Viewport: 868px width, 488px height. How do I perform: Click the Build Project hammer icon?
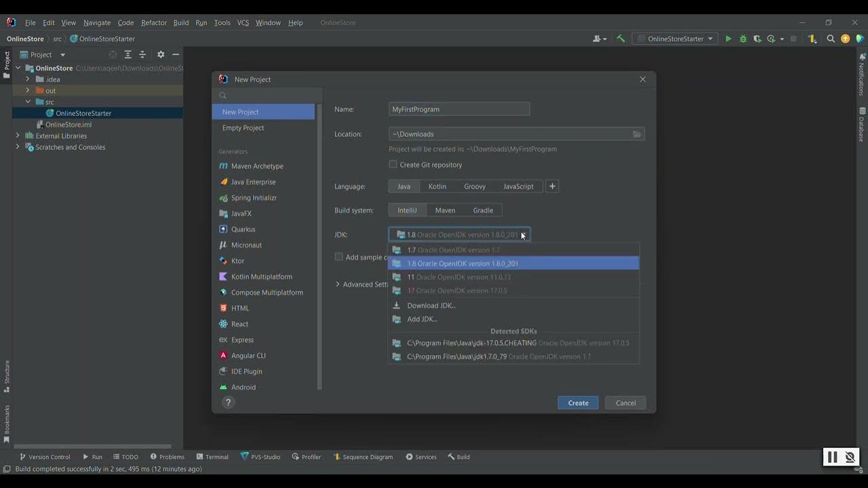[x=620, y=39]
